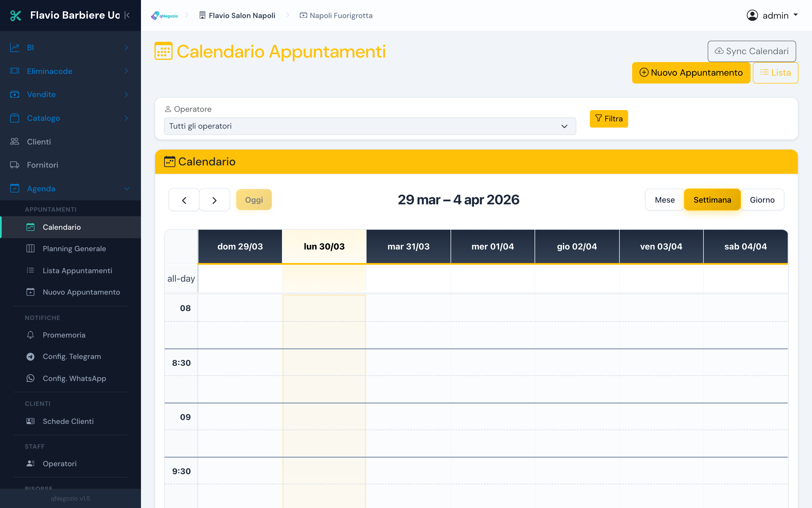Open Lista Appuntamenti in the sidebar
The width and height of the screenshot is (812, 508).
pyautogui.click(x=70, y=270)
